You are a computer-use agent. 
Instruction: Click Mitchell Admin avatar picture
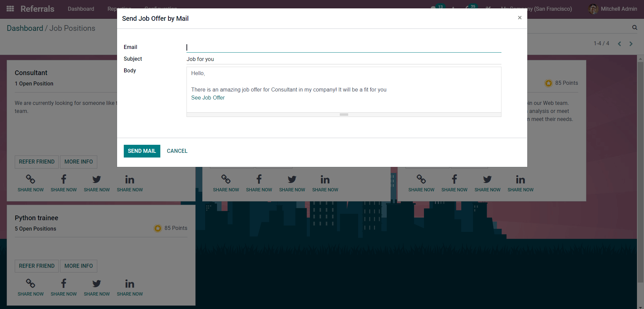[593, 9]
